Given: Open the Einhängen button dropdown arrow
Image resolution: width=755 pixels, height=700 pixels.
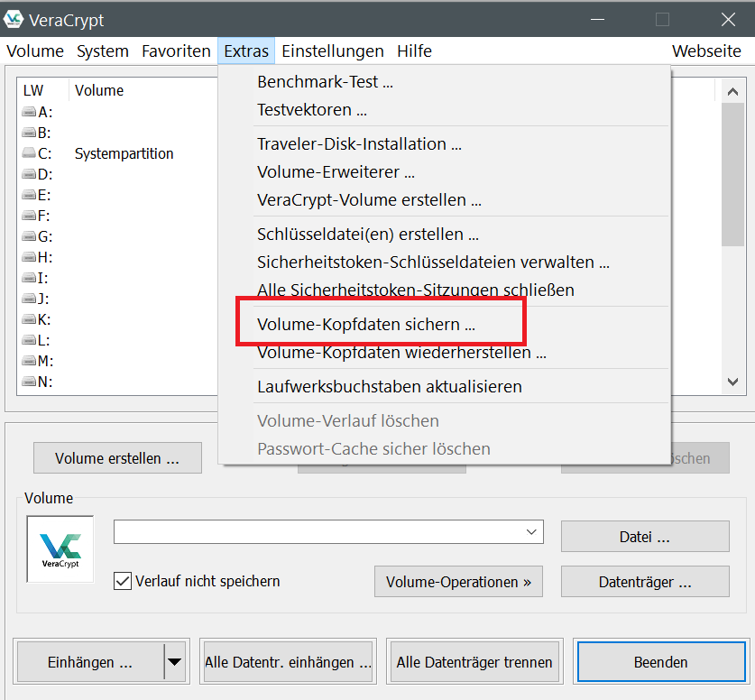Looking at the screenshot, I should [x=175, y=661].
